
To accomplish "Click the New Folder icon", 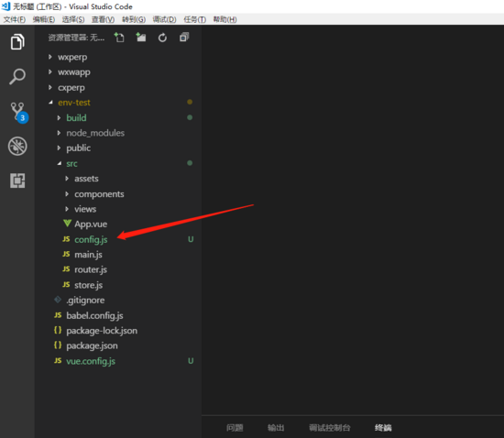I will [x=141, y=38].
